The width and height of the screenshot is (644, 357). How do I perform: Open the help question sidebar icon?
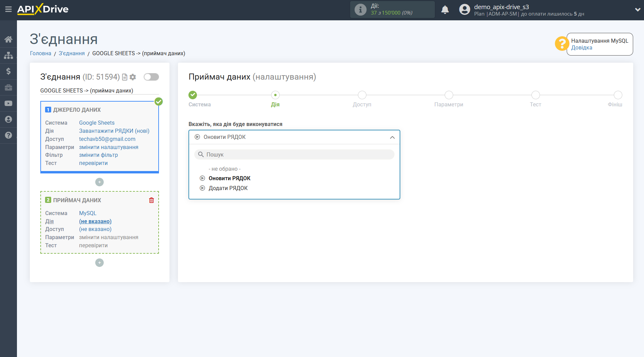coord(8,135)
